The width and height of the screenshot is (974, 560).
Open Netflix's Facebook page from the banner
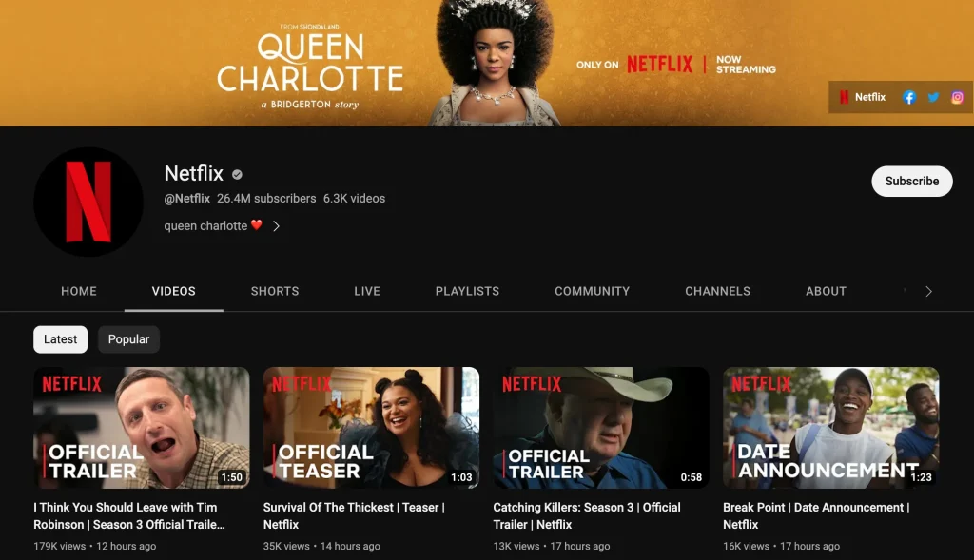(909, 97)
